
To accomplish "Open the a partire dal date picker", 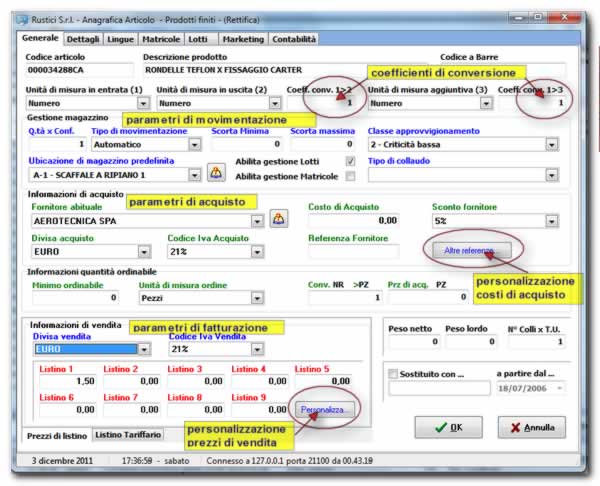I will (559, 388).
